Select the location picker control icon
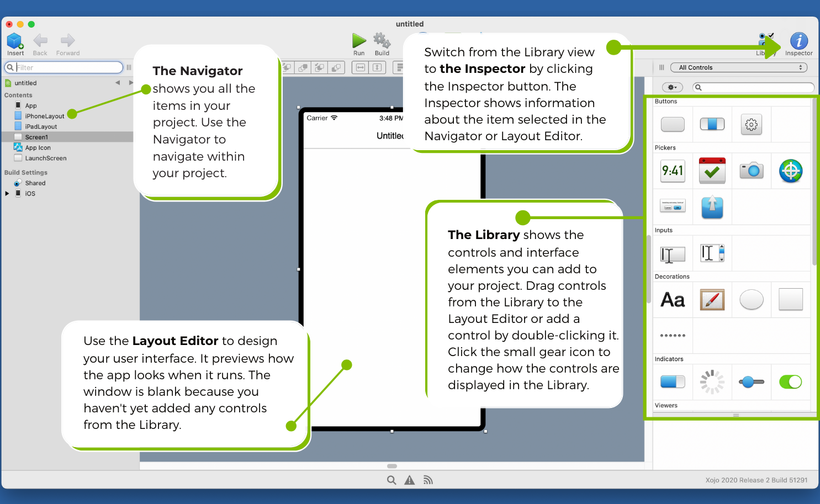 click(790, 171)
